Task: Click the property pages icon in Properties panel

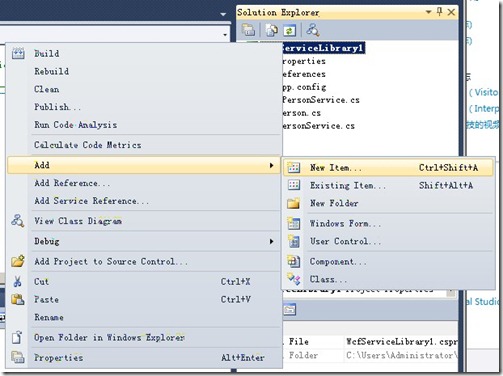Action: coord(290,310)
